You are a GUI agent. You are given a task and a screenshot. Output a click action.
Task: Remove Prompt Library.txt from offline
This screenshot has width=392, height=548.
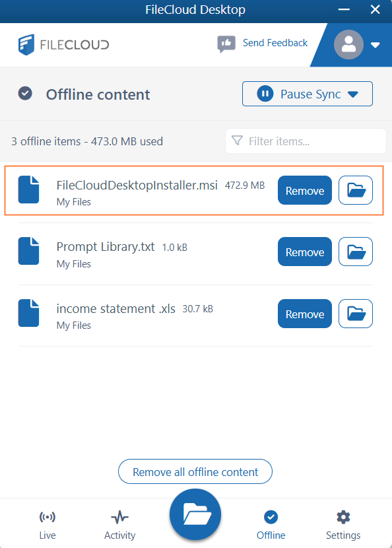[x=305, y=252]
